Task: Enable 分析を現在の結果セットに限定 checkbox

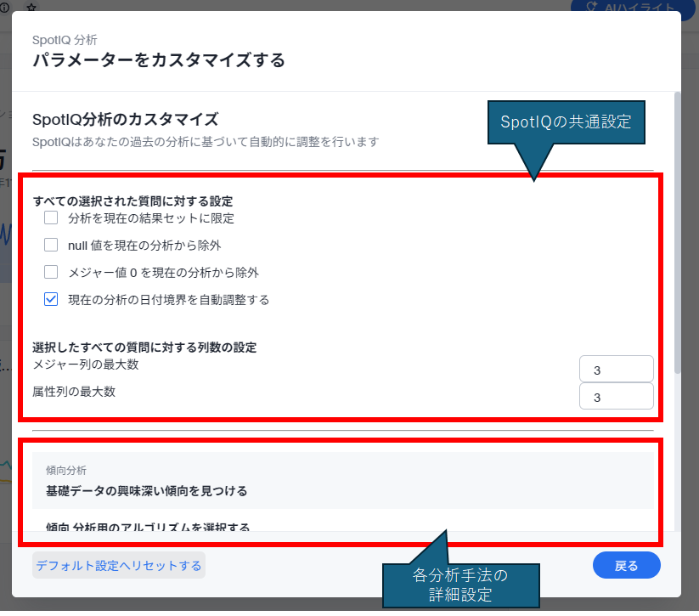Action: [x=51, y=218]
